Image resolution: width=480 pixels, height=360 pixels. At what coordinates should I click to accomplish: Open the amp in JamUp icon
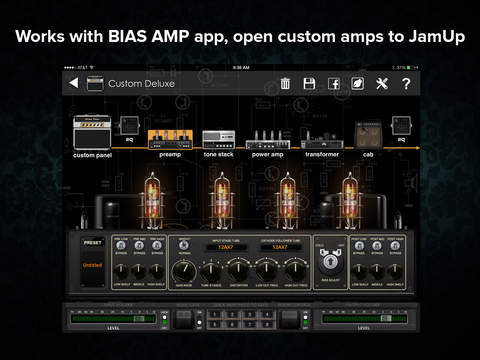(x=358, y=83)
